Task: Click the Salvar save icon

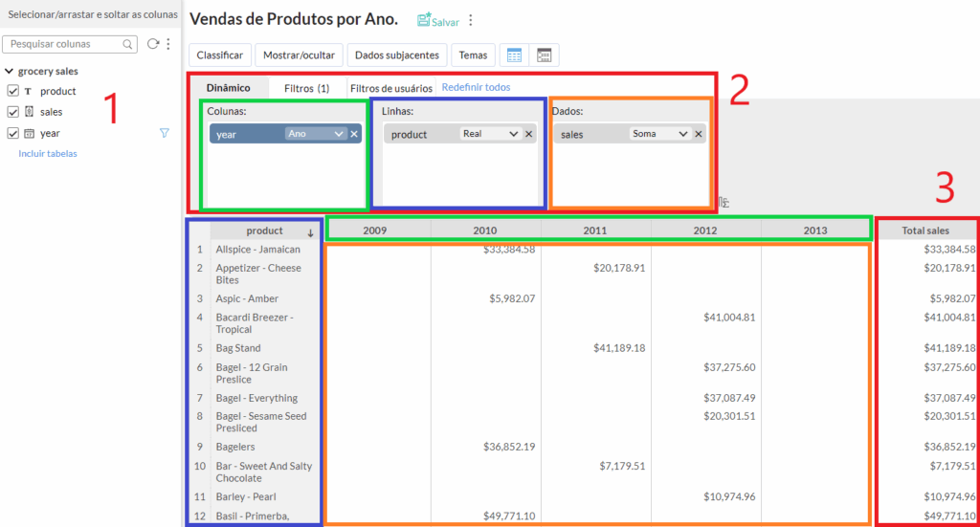Action: click(x=424, y=20)
